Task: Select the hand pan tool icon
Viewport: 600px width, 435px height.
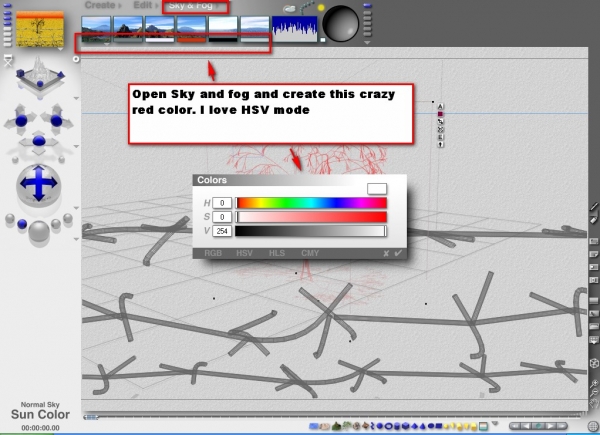Action: pos(594,402)
